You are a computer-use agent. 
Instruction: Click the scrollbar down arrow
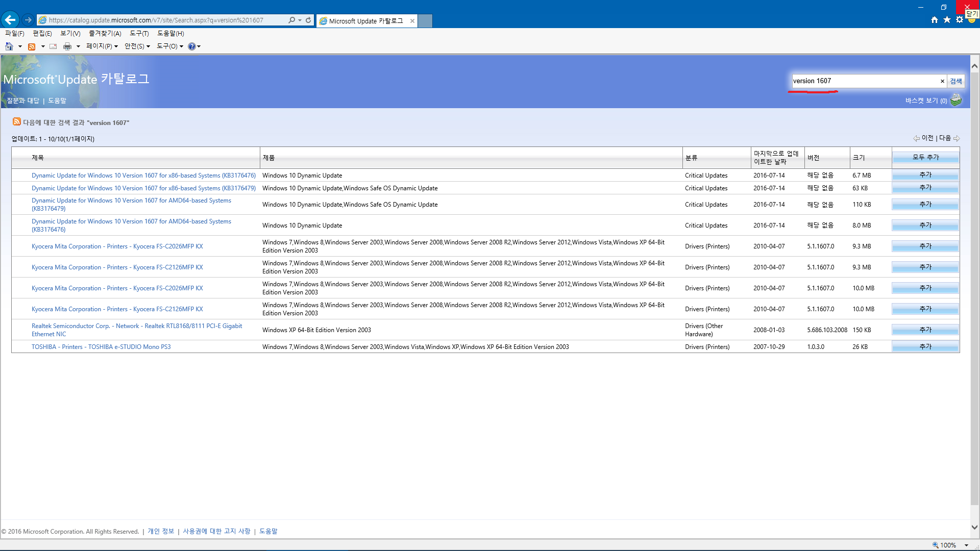(x=974, y=528)
